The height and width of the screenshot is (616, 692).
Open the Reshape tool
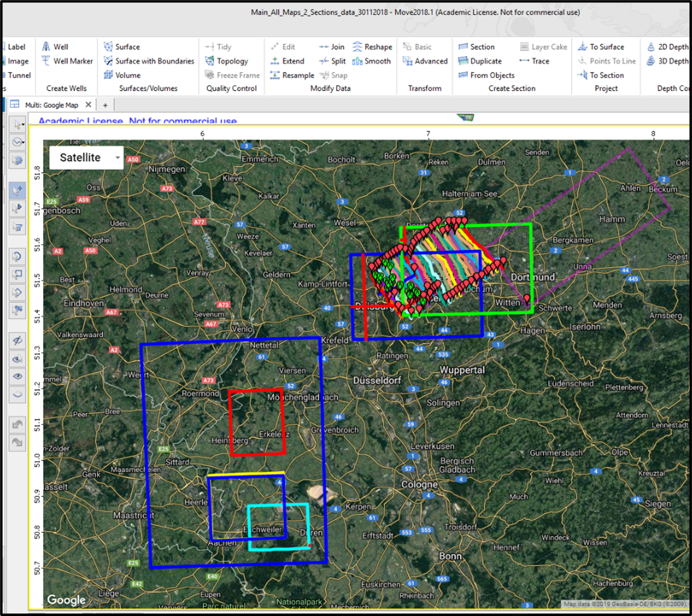click(x=372, y=47)
